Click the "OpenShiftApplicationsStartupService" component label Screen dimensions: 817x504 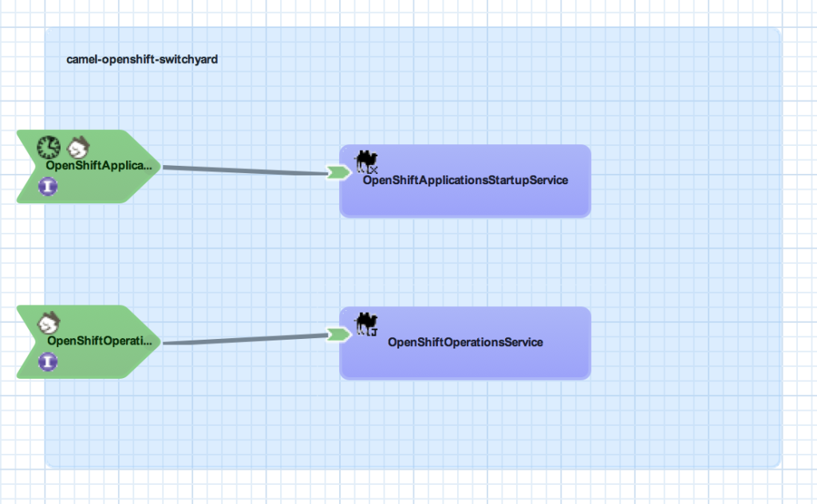[x=465, y=180]
